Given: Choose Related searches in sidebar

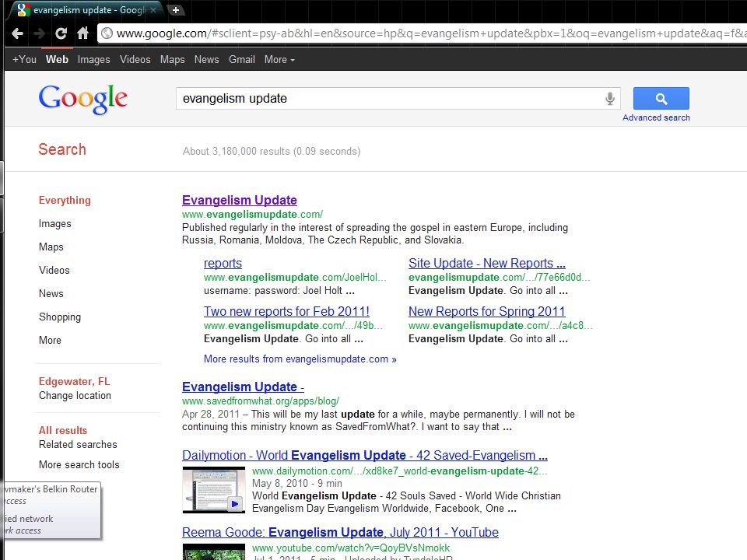Looking at the screenshot, I should [x=78, y=444].
